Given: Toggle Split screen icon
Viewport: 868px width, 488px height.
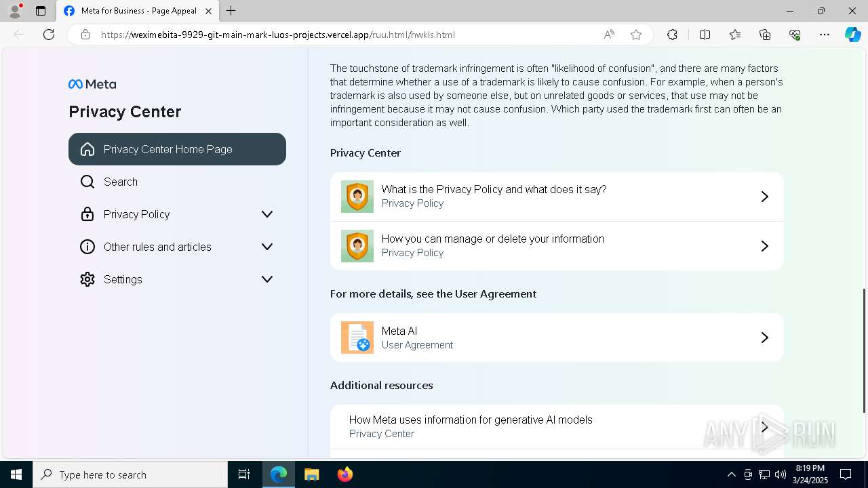Looking at the screenshot, I should click(705, 35).
